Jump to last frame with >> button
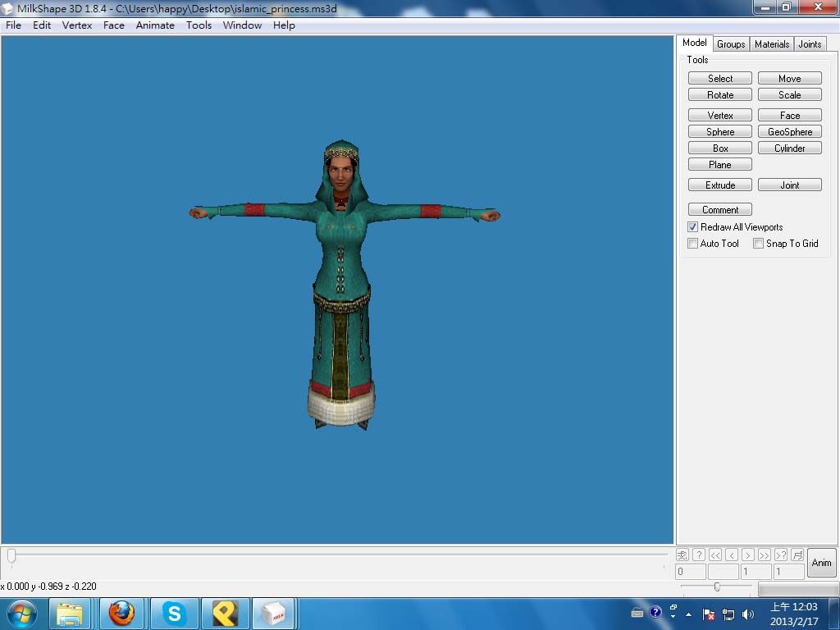840x630 pixels. pos(765,555)
